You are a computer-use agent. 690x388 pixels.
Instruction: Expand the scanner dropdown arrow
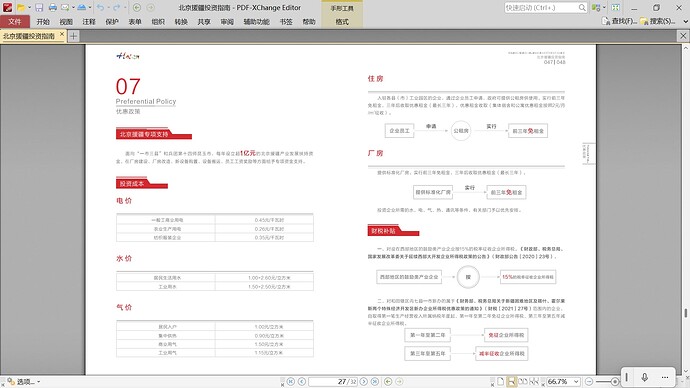click(x=90, y=7)
